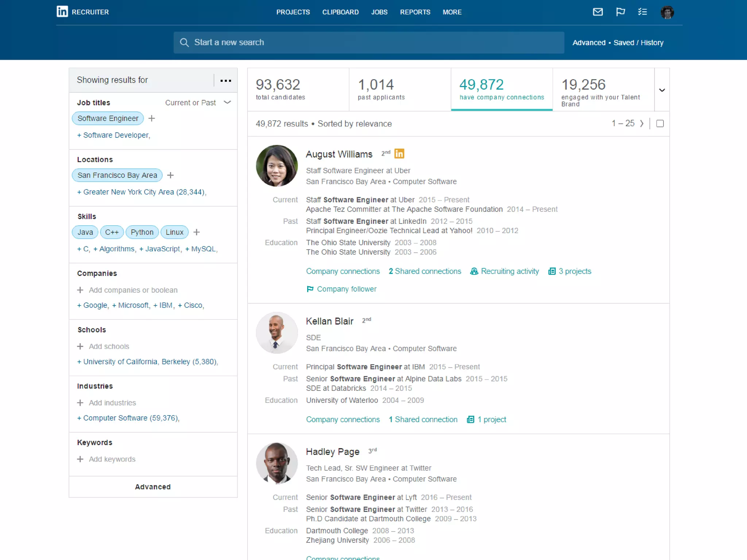Screen dimensions: 747x560
Task: Open the Hadley Page candidate name
Action: (333, 452)
